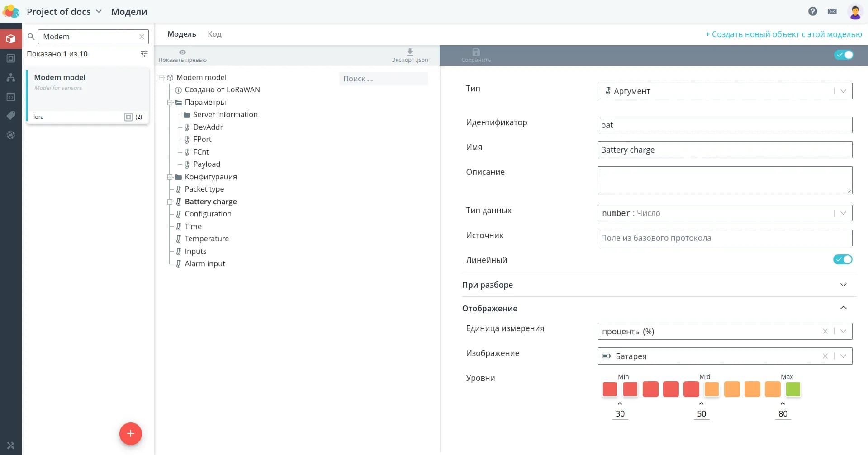Click the red add model plus button

tap(130, 433)
